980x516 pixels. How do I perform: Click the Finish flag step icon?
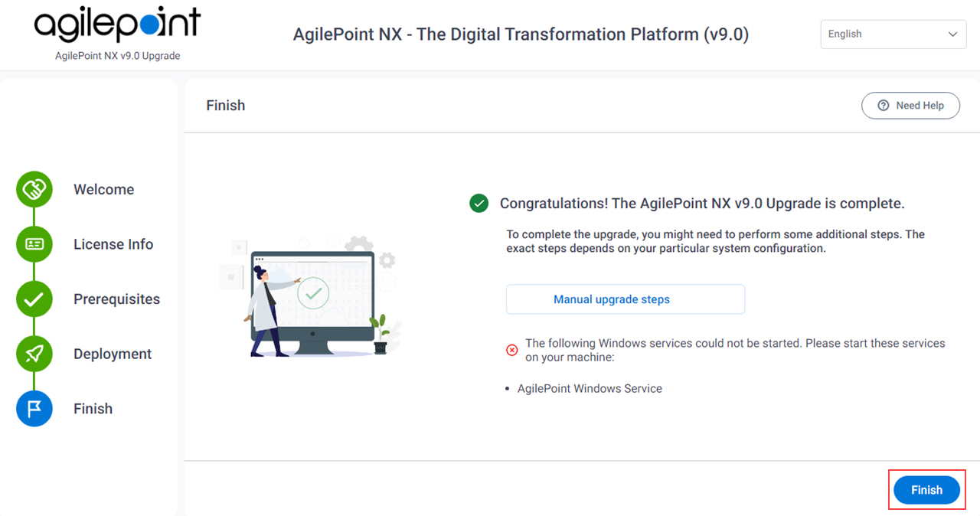click(x=34, y=409)
